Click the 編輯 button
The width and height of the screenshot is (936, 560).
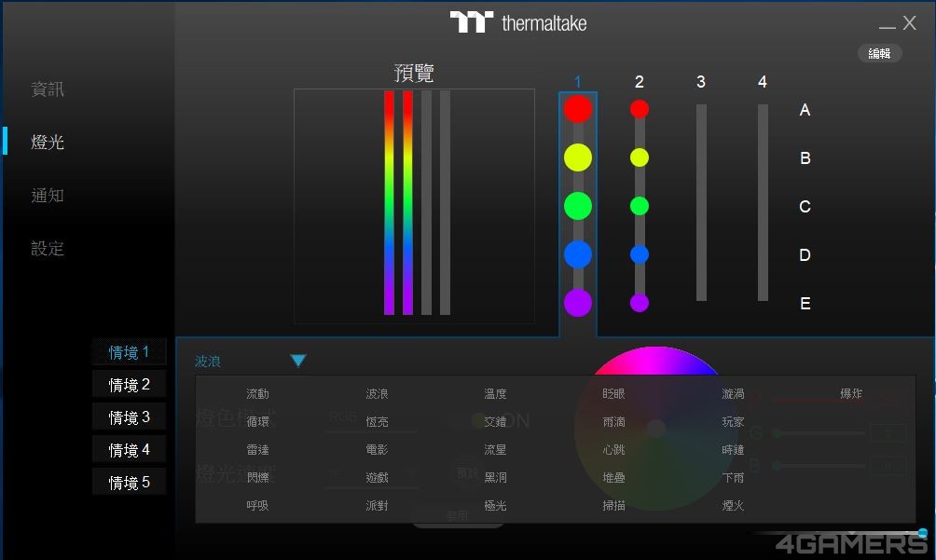point(879,54)
